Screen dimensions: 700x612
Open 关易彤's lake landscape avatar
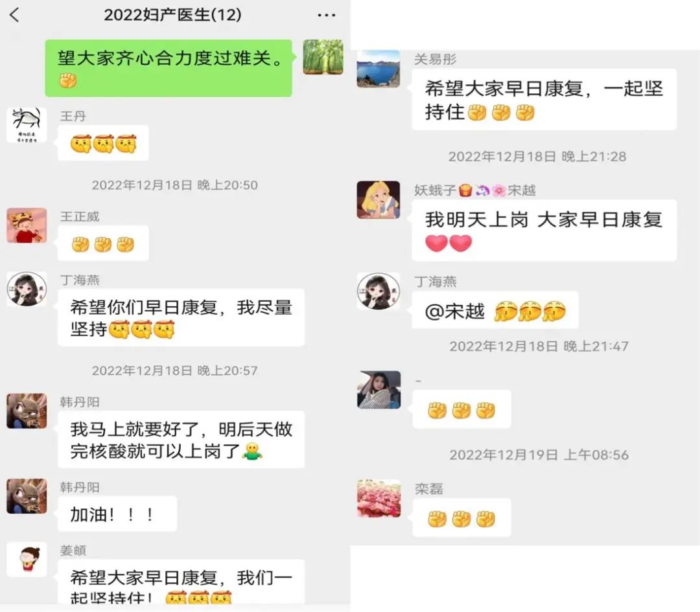pyautogui.click(x=379, y=69)
